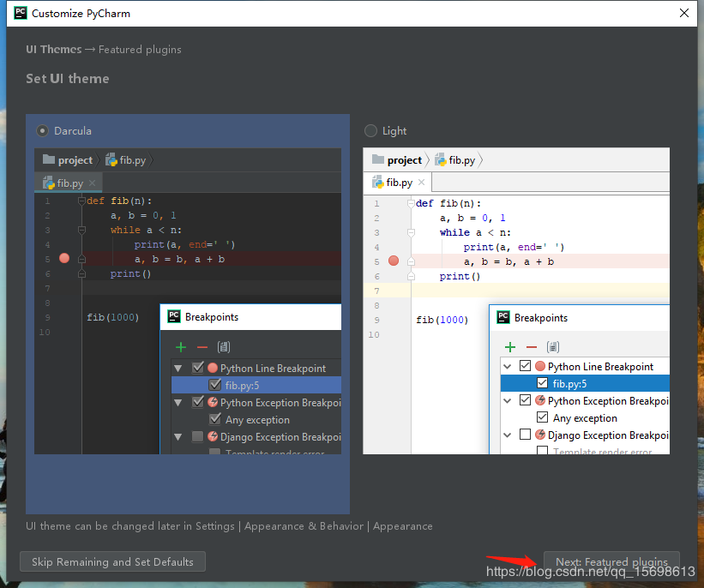This screenshot has height=588, width=704.
Task: Close the fib.py tab in Darcula preview
Action: coord(92,183)
